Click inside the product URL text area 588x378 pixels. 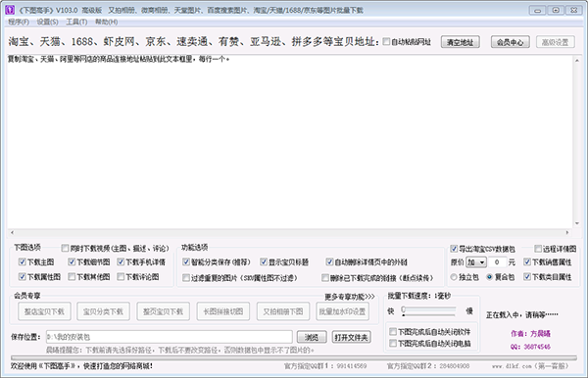(289, 142)
